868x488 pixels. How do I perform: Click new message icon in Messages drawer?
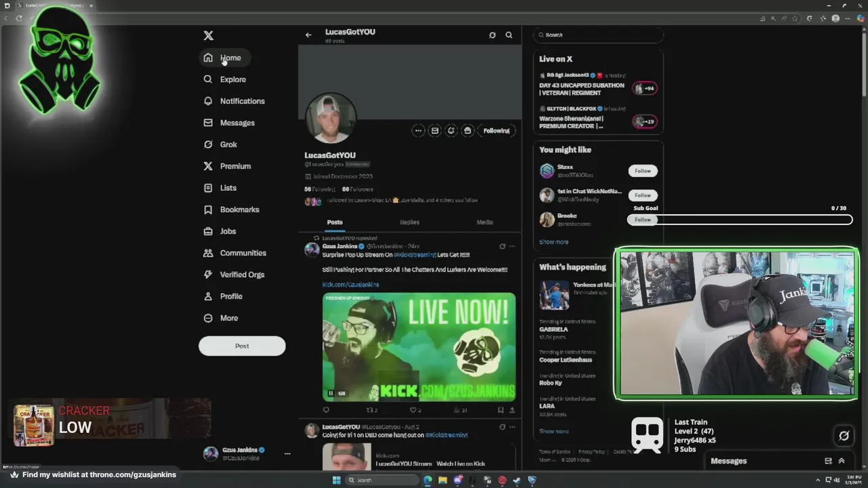(x=828, y=461)
